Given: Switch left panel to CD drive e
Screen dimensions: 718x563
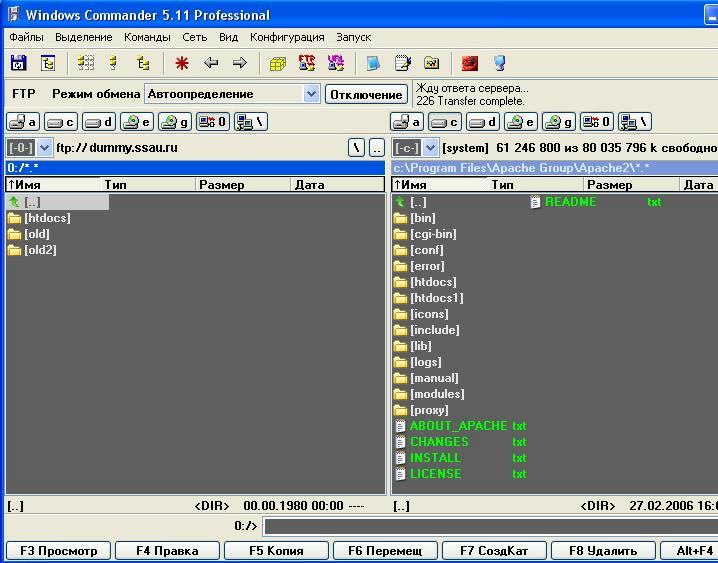Looking at the screenshot, I should pyautogui.click(x=137, y=122).
